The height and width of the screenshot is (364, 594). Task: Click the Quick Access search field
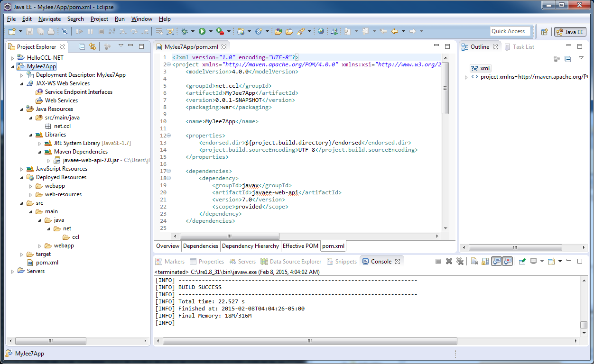(510, 31)
